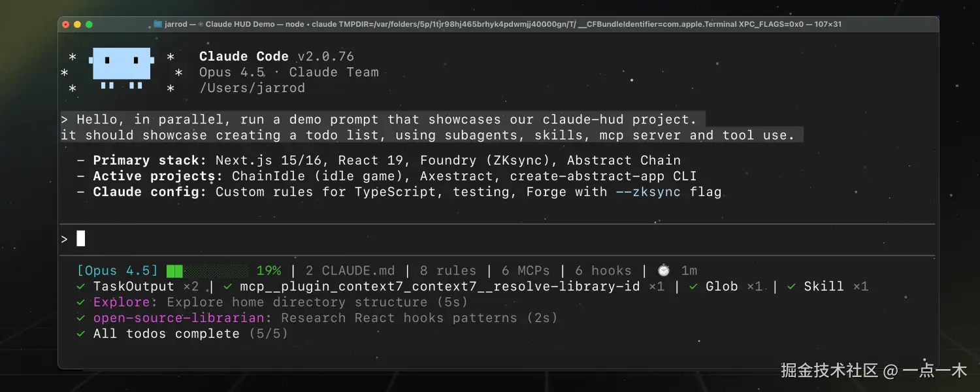Screen dimensions: 980x392
Task: Click the 'v2.0.76' version number
Action: 325,56
